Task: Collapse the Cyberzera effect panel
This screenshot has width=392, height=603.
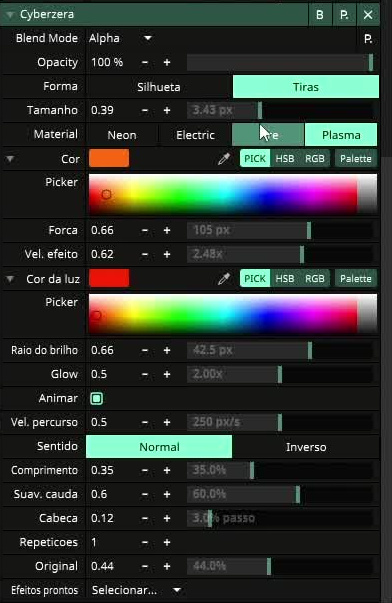Action: [x=9, y=15]
